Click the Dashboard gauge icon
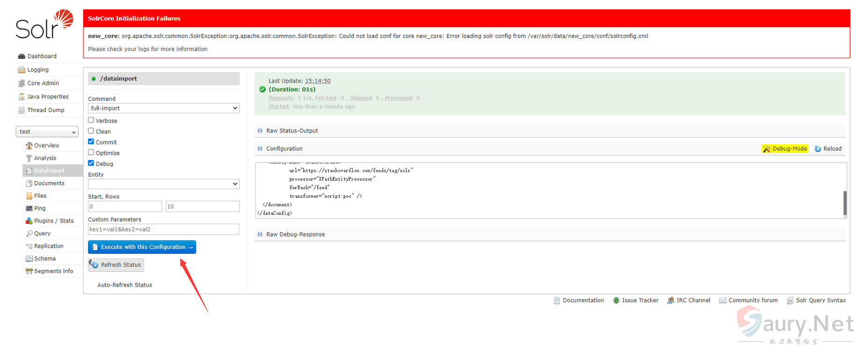 [x=22, y=56]
